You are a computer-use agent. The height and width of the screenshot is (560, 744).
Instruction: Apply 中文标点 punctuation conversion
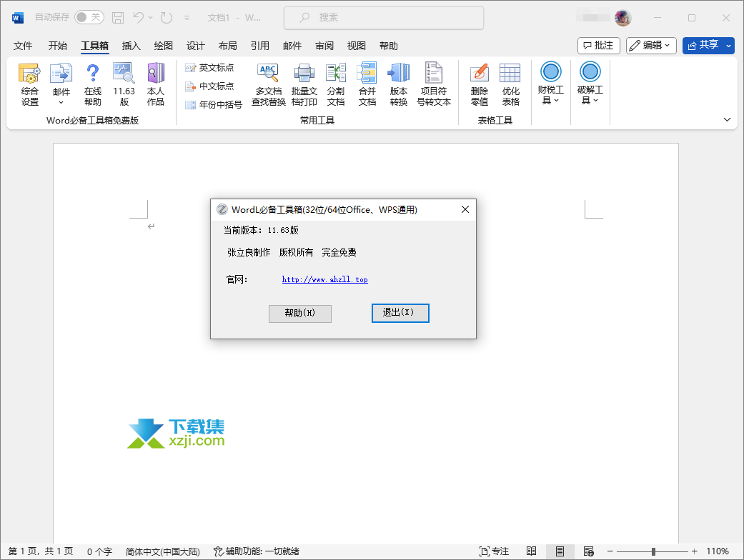209,86
